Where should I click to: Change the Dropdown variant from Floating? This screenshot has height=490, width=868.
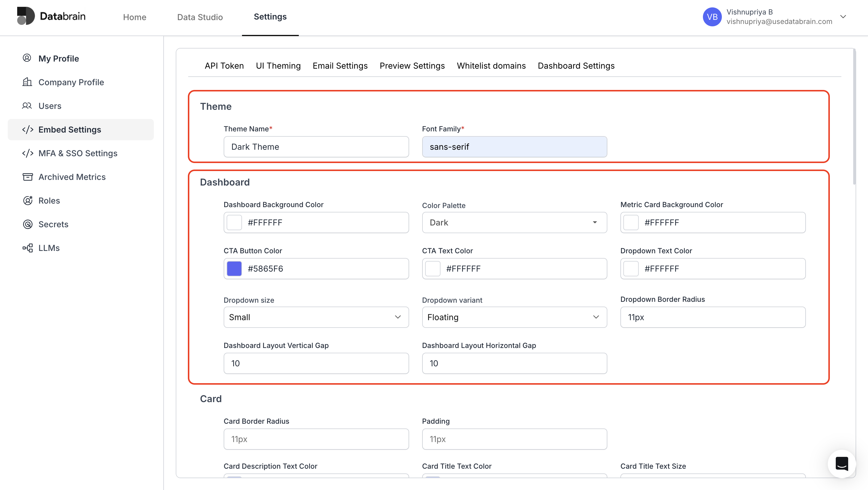pyautogui.click(x=514, y=317)
